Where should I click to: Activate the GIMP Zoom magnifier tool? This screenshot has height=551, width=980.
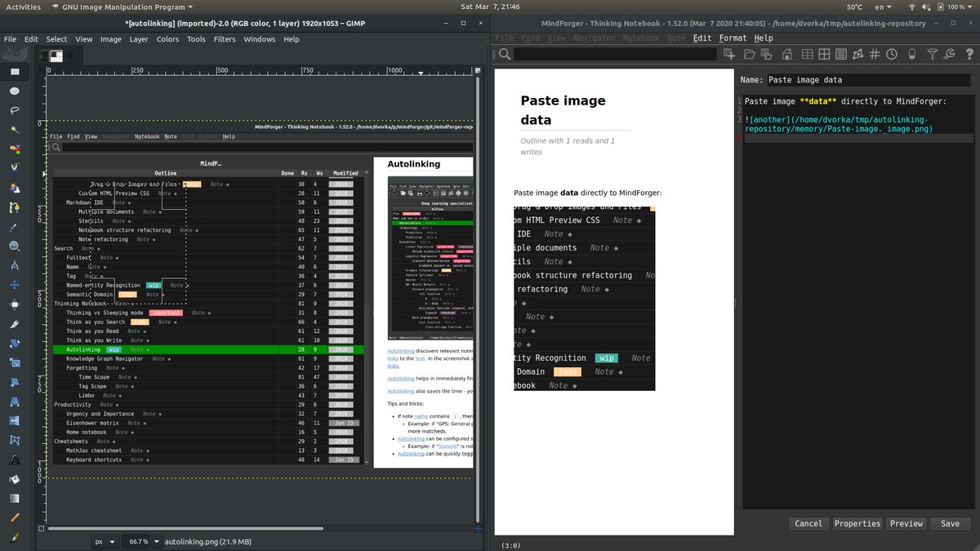[x=14, y=246]
